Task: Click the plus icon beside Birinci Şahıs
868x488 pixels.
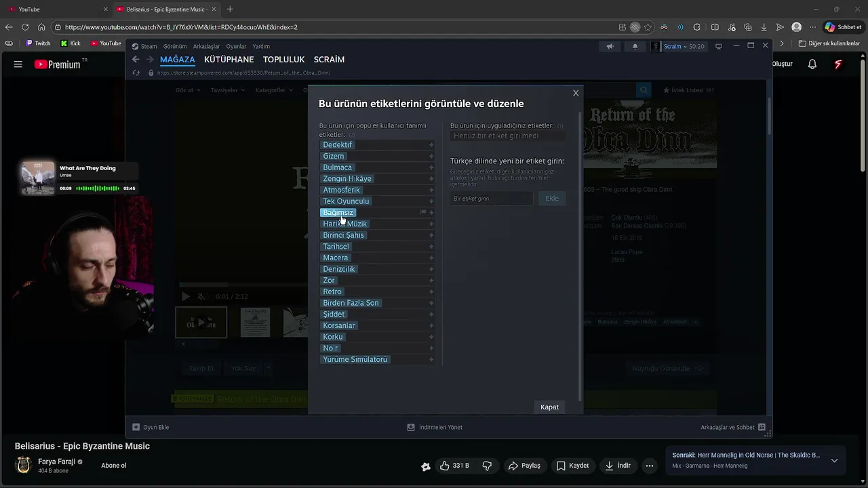Action: click(431, 235)
